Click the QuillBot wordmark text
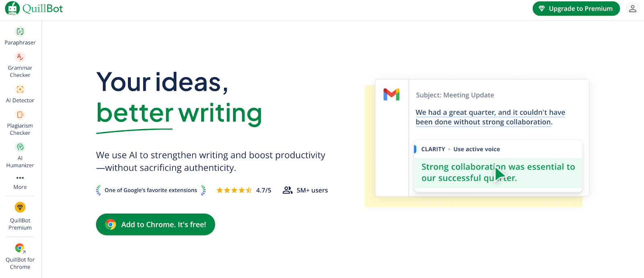The height and width of the screenshot is (278, 644). pyautogui.click(x=43, y=8)
